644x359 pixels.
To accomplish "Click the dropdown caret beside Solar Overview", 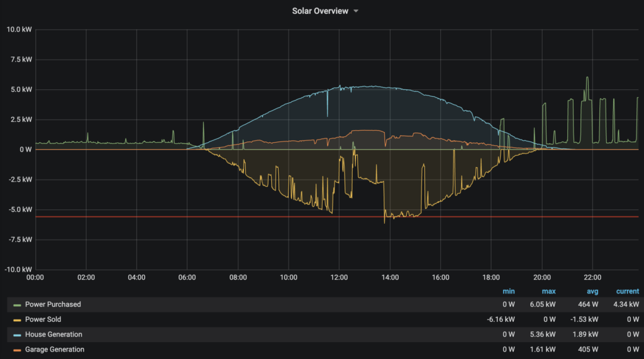I will click(356, 11).
